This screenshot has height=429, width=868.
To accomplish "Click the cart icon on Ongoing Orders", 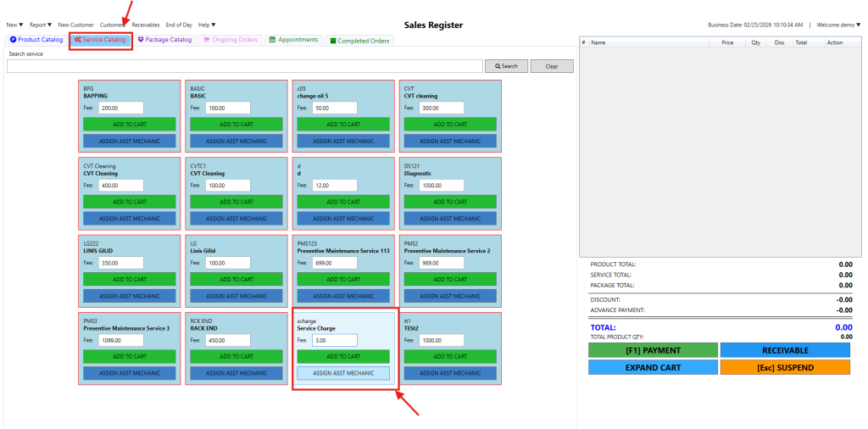I will [208, 40].
